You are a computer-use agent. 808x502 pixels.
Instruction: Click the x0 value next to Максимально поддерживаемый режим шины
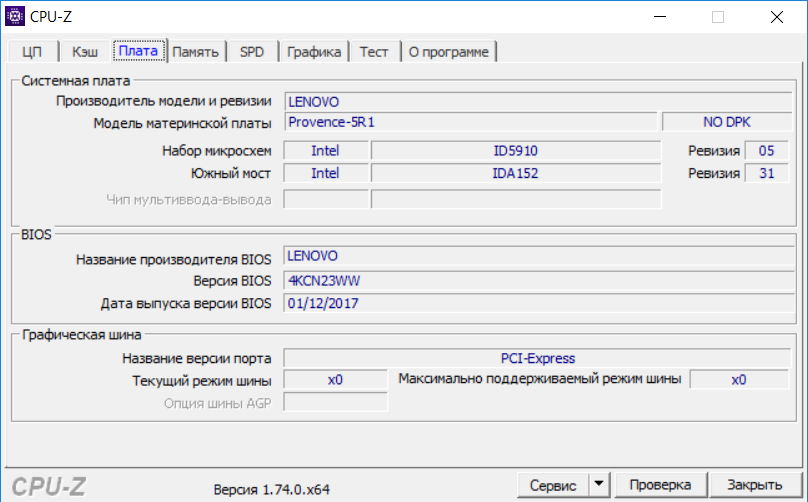739,380
